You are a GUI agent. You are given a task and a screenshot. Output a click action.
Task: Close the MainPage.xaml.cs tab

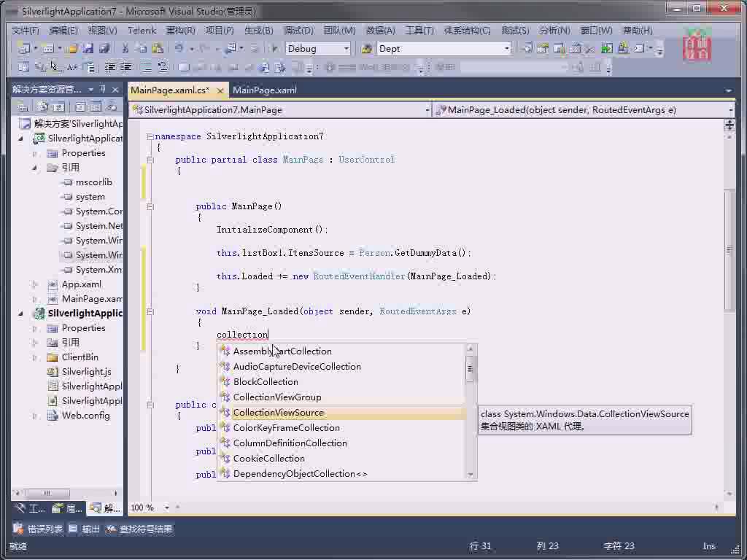[x=220, y=90]
